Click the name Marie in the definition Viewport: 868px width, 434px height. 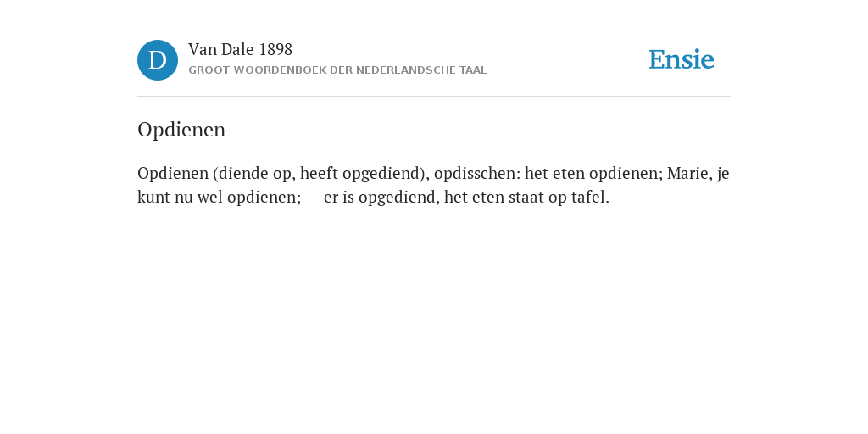pos(688,173)
